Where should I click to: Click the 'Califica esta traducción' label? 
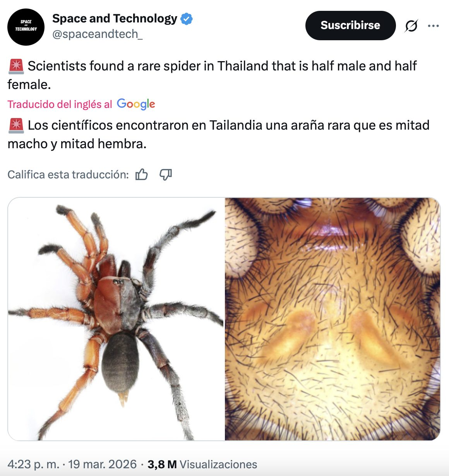click(x=68, y=175)
